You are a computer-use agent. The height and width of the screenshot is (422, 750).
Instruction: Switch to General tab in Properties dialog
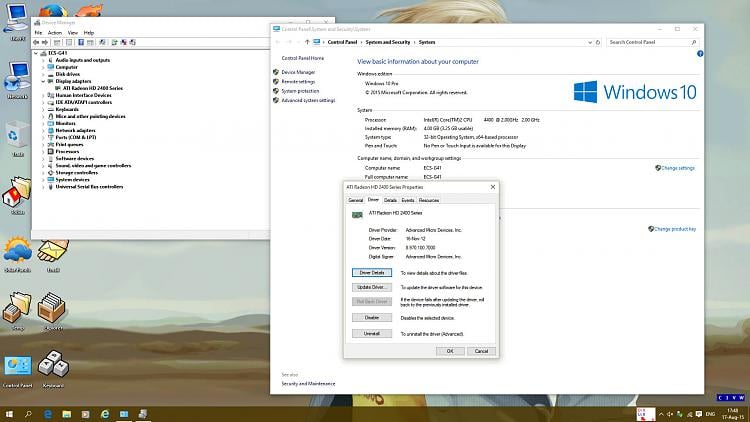coord(355,200)
